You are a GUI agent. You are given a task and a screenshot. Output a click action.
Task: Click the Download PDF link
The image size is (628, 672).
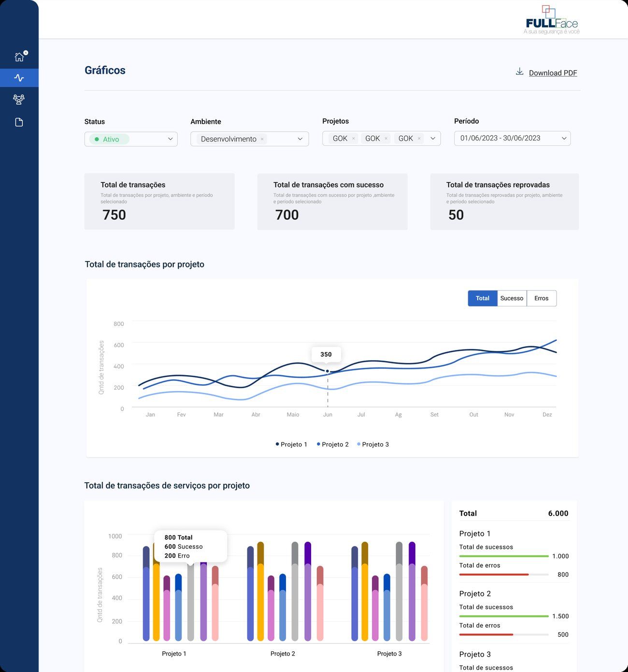(x=553, y=73)
